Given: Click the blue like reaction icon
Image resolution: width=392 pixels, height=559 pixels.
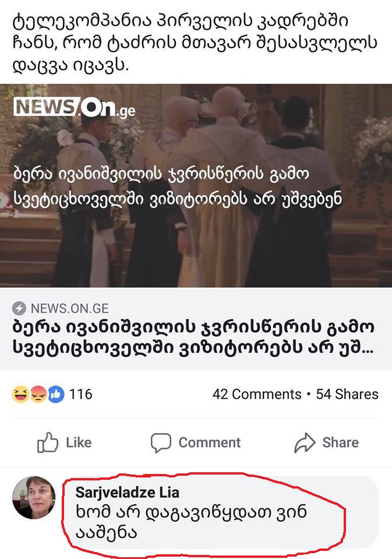Looking at the screenshot, I should point(56,394).
